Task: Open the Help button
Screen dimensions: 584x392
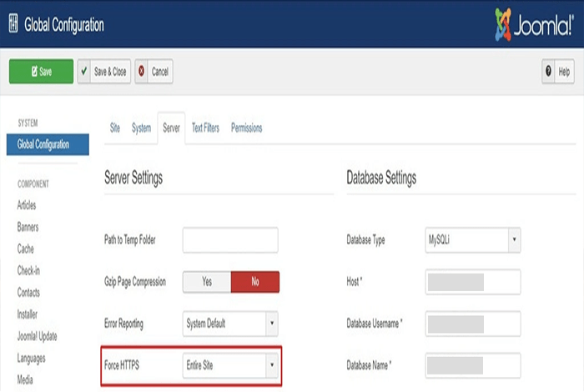Action: (x=558, y=72)
